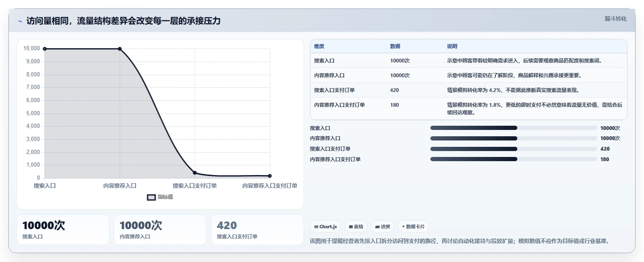Select the 内容推荐入口支付订单 table row cell
Viewport: 644px width, 262px height.
[x=340, y=105]
